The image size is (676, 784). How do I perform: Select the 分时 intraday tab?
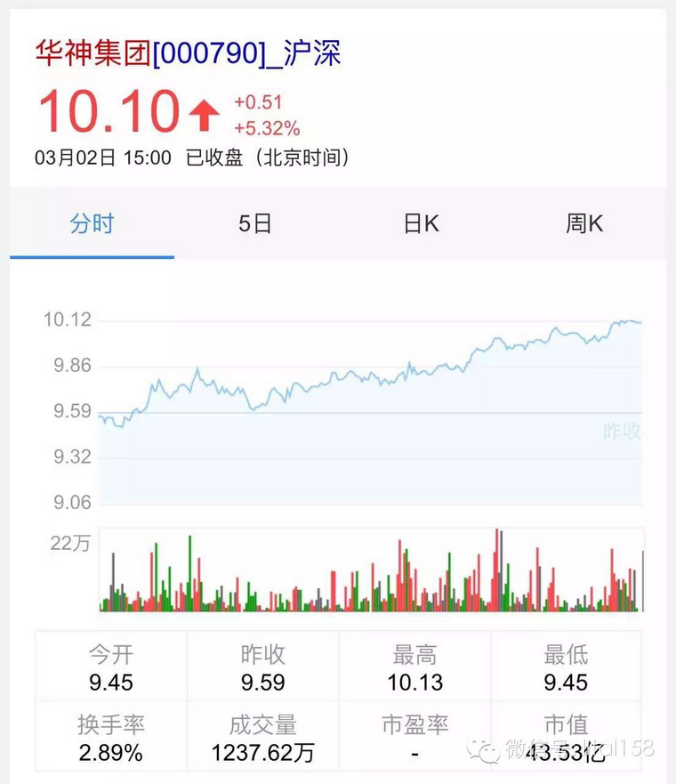(x=92, y=223)
